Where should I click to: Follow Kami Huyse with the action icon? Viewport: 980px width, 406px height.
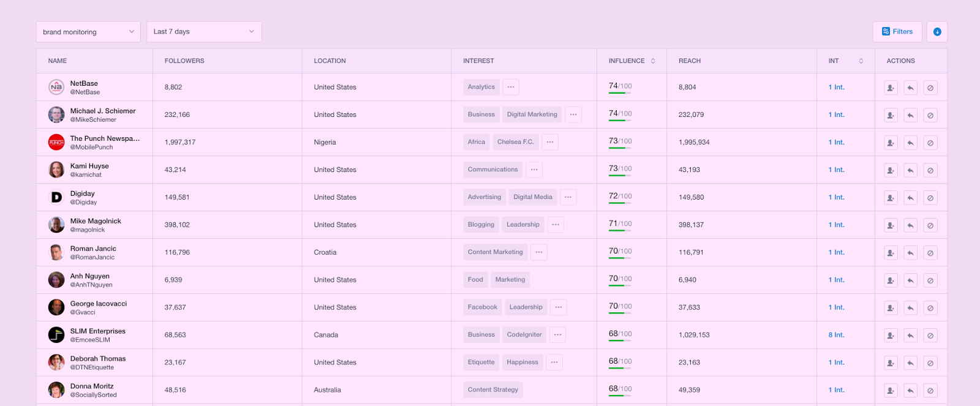point(891,170)
